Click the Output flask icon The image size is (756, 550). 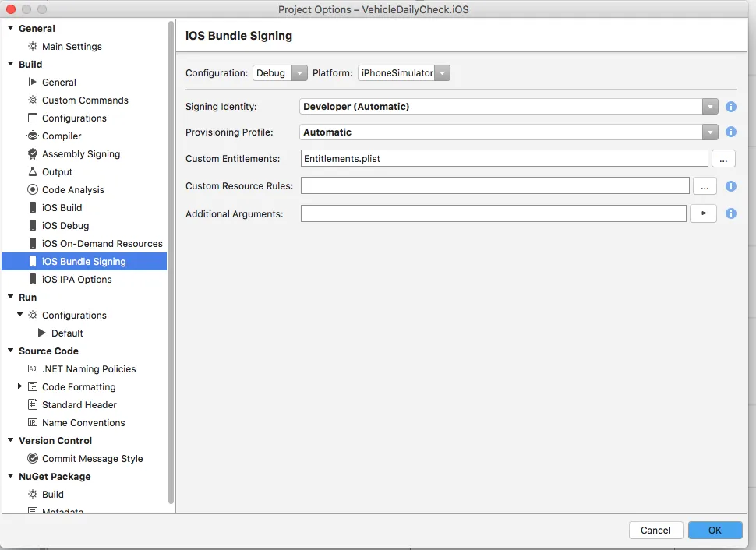click(x=33, y=172)
